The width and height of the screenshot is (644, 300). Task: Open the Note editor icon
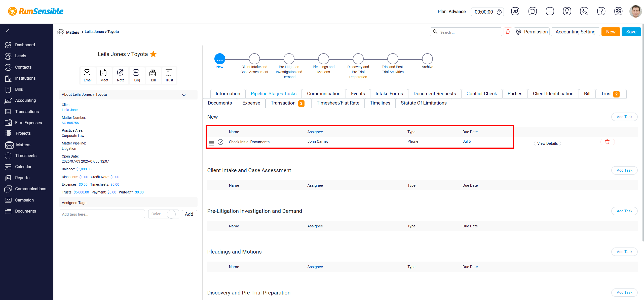pyautogui.click(x=120, y=73)
